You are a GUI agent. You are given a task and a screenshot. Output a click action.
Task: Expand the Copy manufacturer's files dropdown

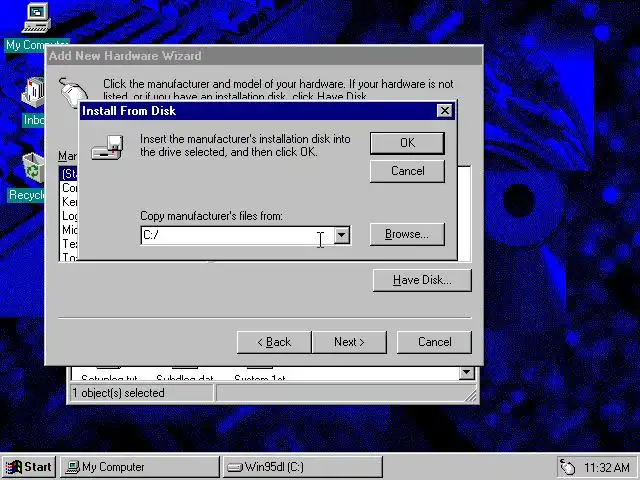pos(342,235)
